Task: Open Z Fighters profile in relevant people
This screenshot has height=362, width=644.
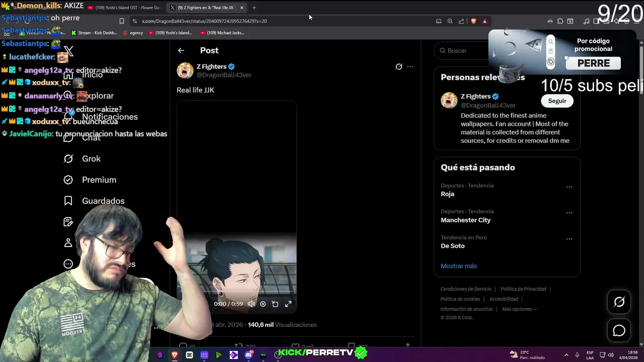Action: pyautogui.click(x=475, y=97)
